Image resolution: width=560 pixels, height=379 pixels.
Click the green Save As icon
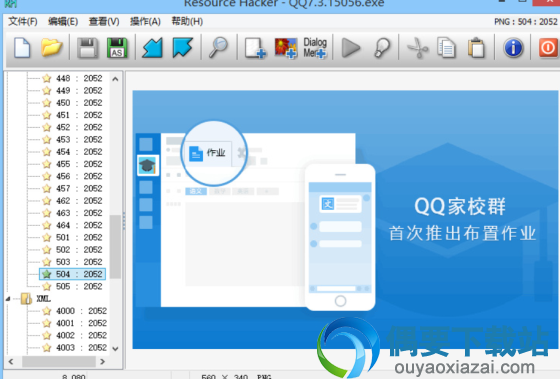coord(117,48)
